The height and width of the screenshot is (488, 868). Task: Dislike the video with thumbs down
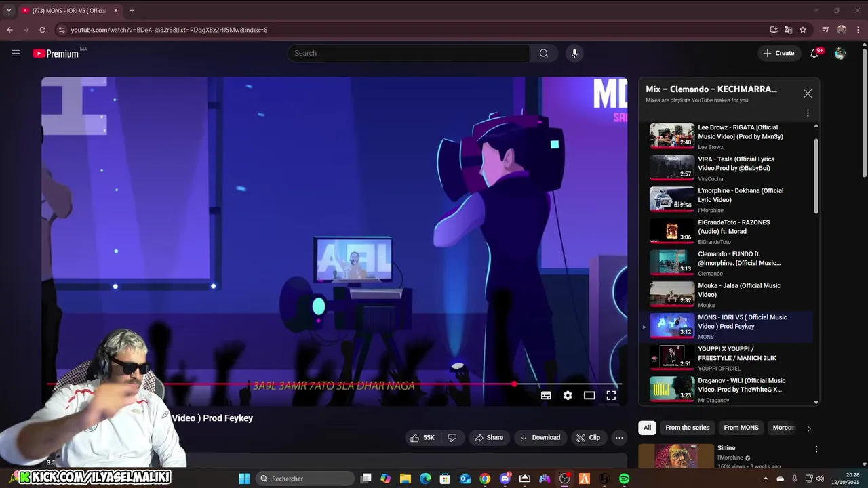(x=452, y=438)
